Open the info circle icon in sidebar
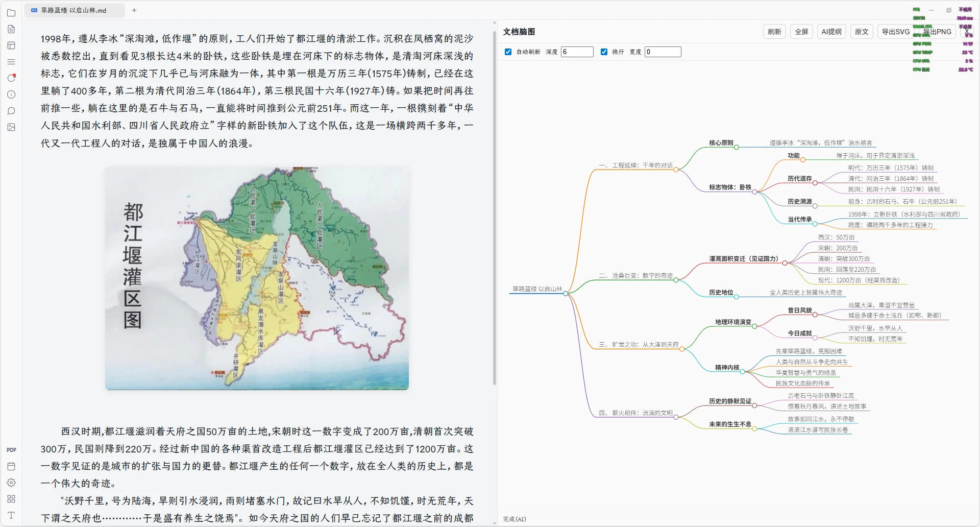 11,94
